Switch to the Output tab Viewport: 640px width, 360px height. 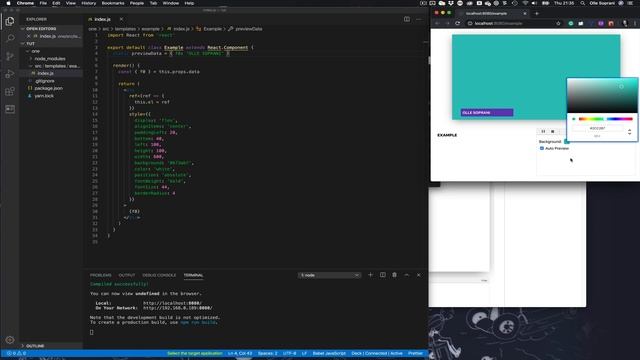[127, 275]
